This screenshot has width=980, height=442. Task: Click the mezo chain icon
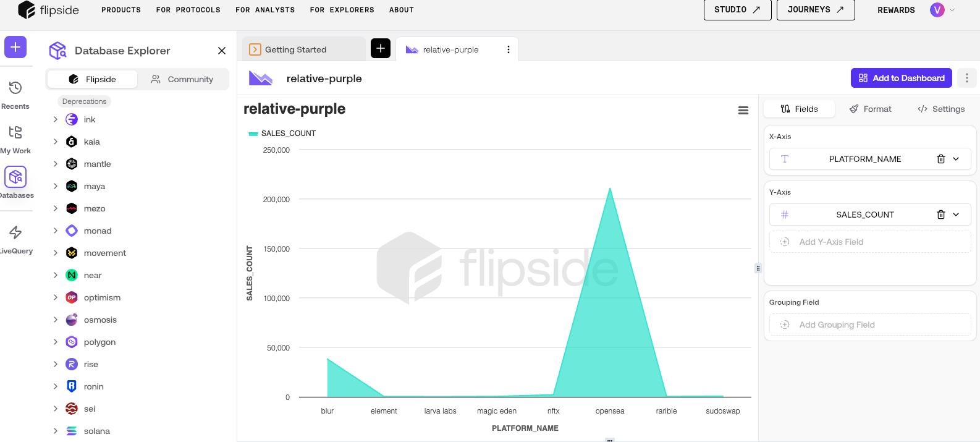[72, 208]
